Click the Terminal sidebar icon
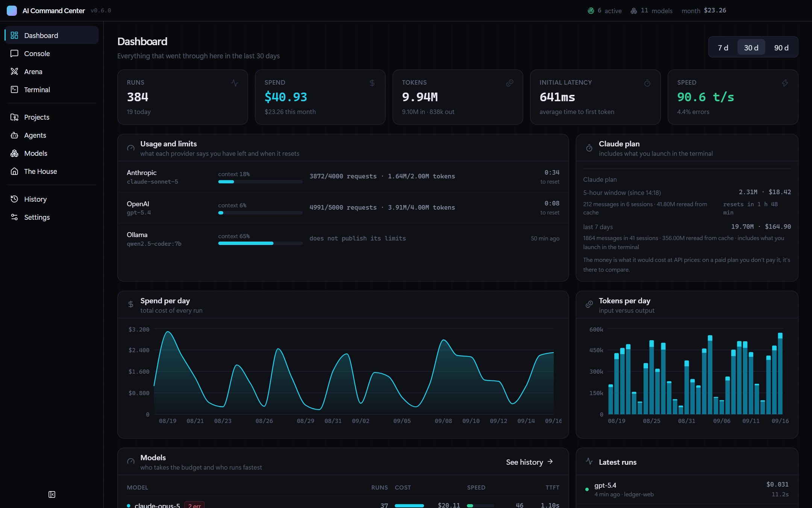Image resolution: width=812 pixels, height=508 pixels. click(x=14, y=90)
